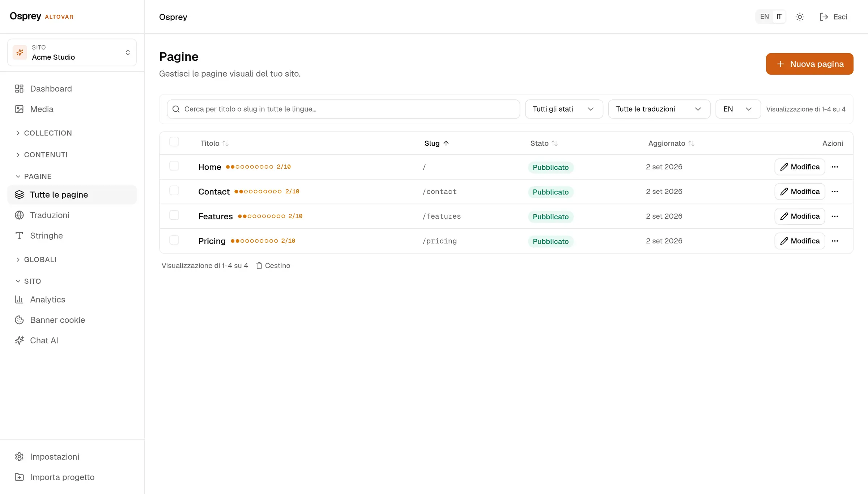Check the Home row checkbox
Screen dimensions: 868x494
click(x=174, y=166)
